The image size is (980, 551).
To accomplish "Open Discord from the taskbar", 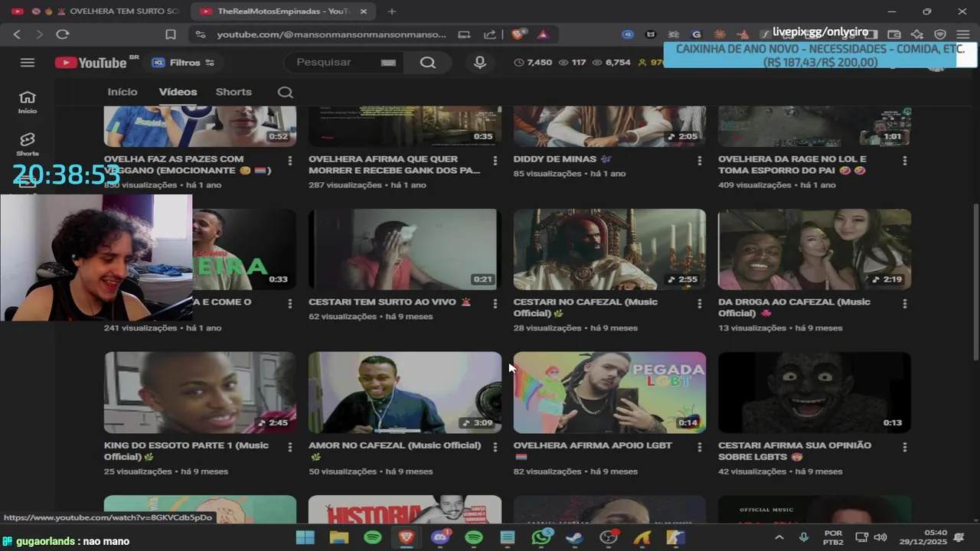I will pyautogui.click(x=440, y=538).
